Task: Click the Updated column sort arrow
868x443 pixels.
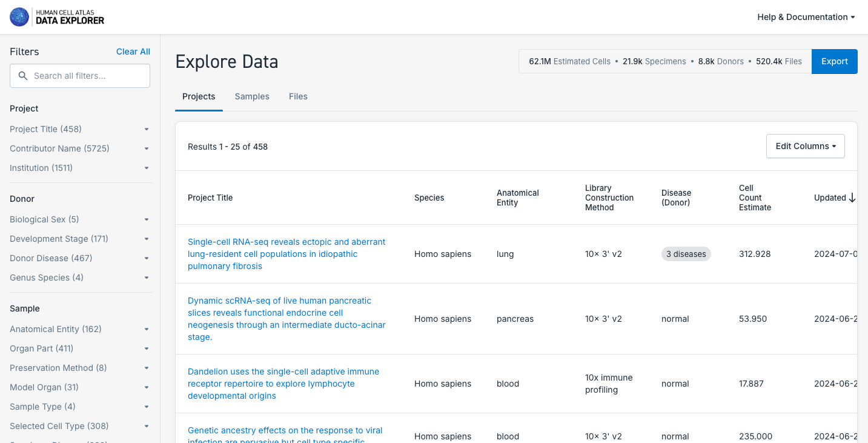Action: coord(852,198)
